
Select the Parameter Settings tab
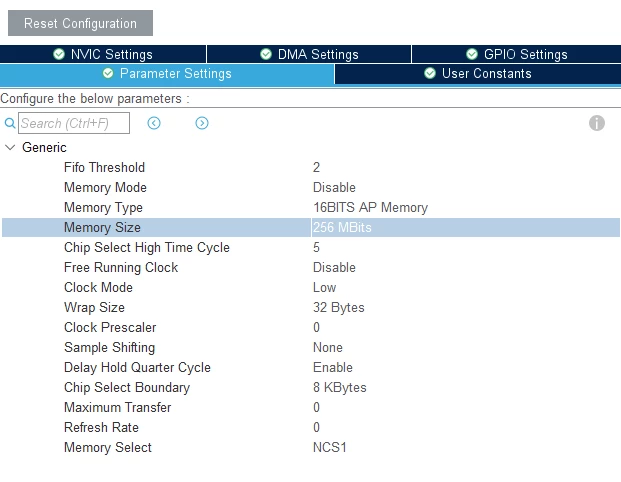click(x=167, y=74)
